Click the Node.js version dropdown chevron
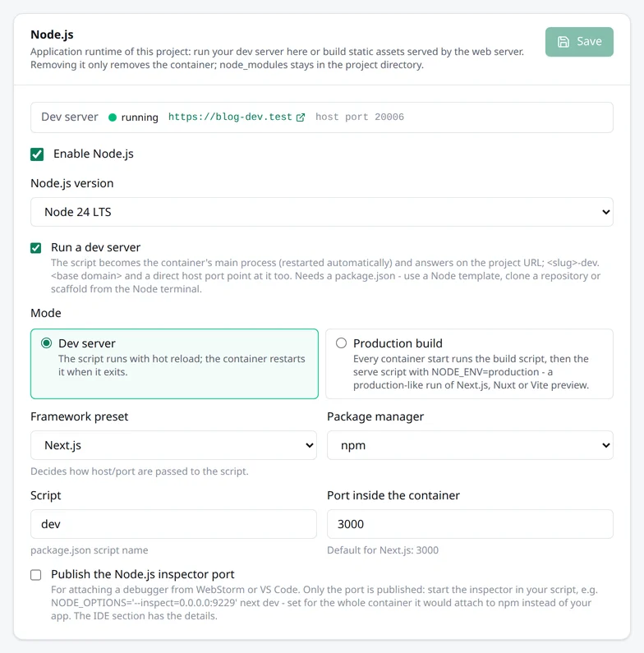The image size is (644, 653). [605, 212]
